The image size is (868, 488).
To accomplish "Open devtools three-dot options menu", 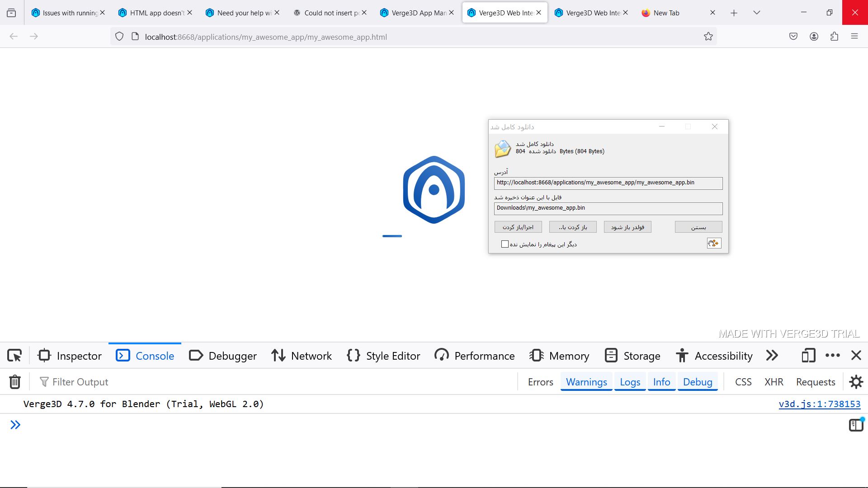I will point(833,356).
